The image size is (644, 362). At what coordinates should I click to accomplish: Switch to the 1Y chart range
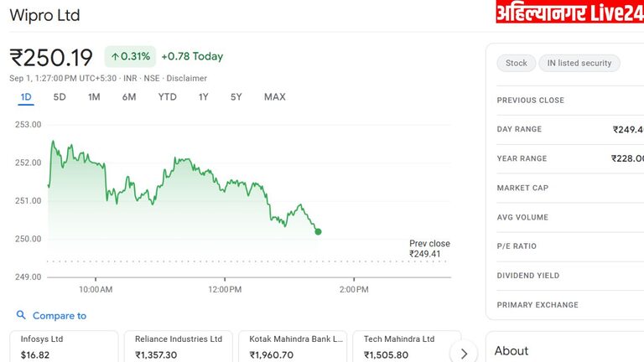pos(204,97)
